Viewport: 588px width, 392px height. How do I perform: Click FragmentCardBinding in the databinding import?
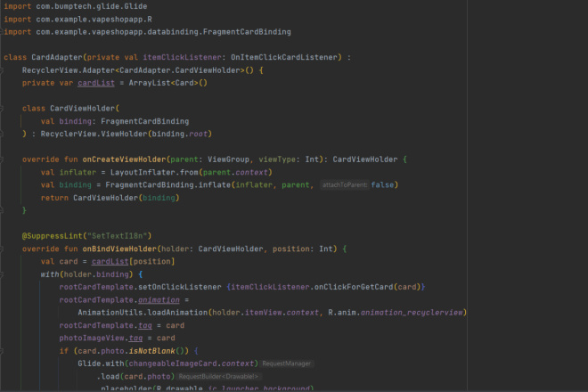click(x=247, y=32)
